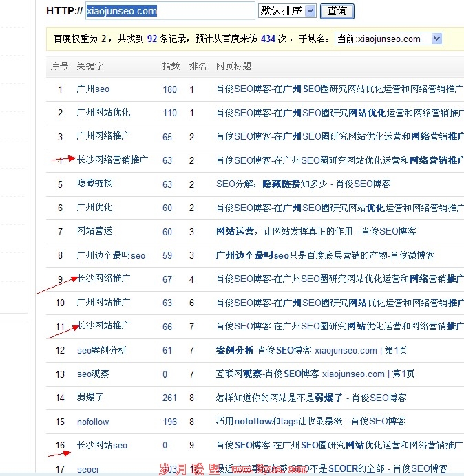Click the domain URL input field
464x476 pixels.
pyautogui.click(x=170, y=11)
